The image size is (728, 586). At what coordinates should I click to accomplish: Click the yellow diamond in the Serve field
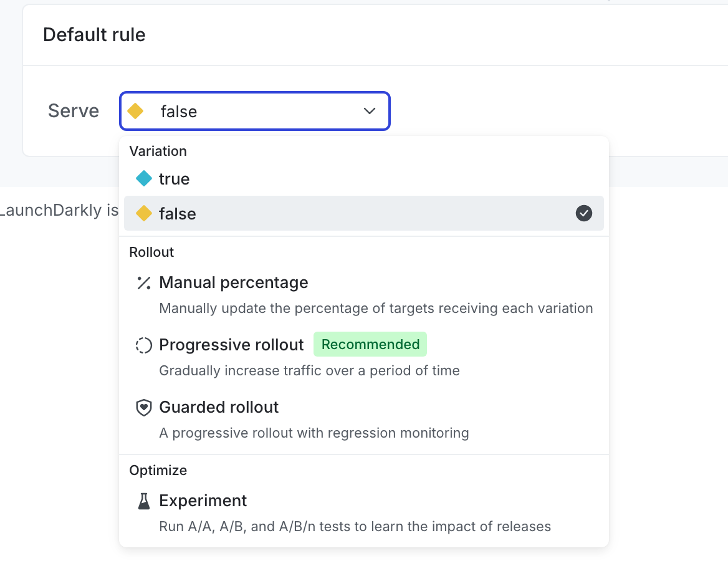coord(135,111)
